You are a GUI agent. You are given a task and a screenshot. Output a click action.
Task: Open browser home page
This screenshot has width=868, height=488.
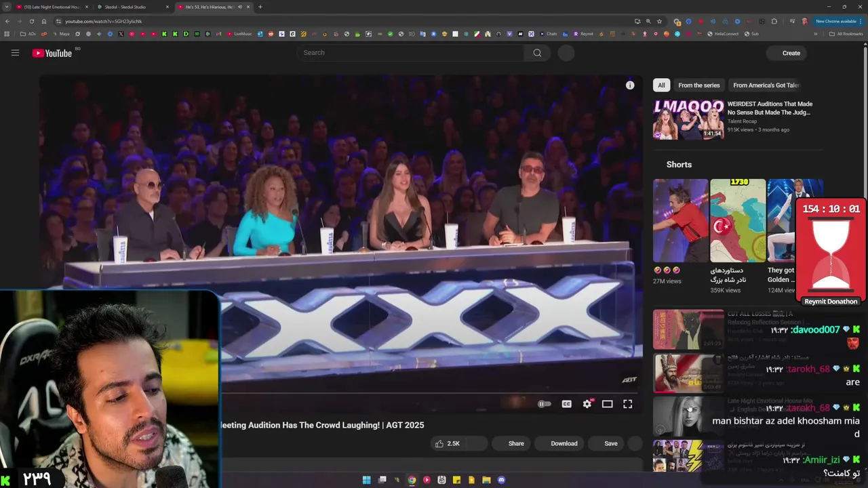pos(44,21)
